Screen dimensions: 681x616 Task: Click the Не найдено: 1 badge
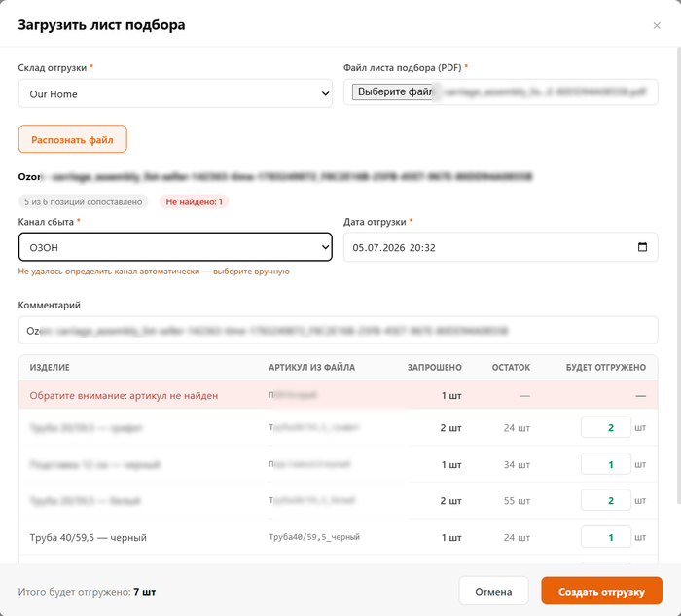pyautogui.click(x=194, y=202)
